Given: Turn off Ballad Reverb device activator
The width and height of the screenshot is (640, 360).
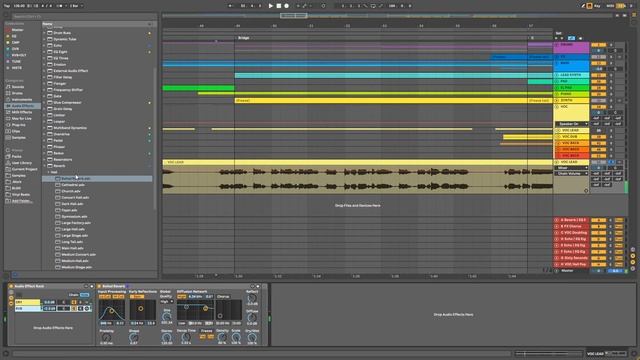Looking at the screenshot, I should (x=99, y=286).
